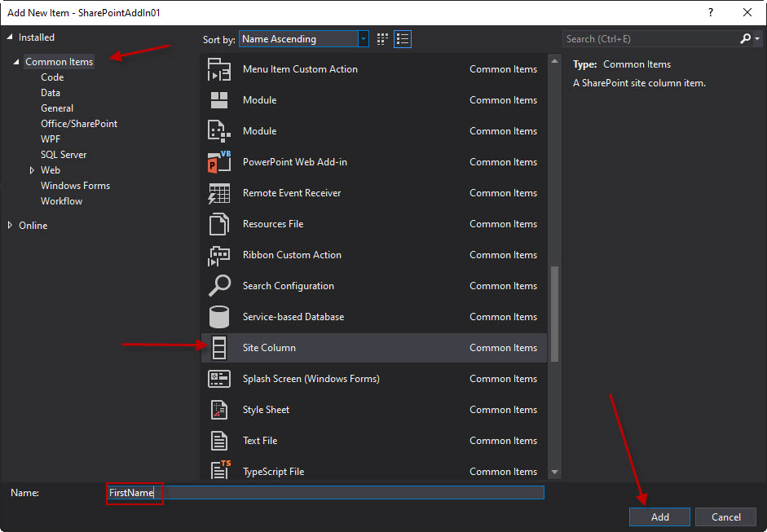This screenshot has width=767, height=532.
Task: Close the Add New Item dialog
Action: pyautogui.click(x=747, y=13)
